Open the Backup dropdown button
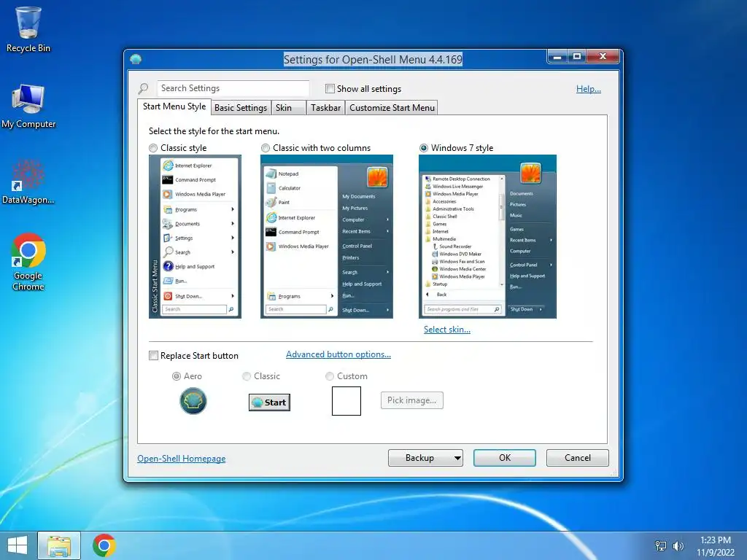Image resolution: width=747 pixels, height=560 pixels. [x=425, y=458]
